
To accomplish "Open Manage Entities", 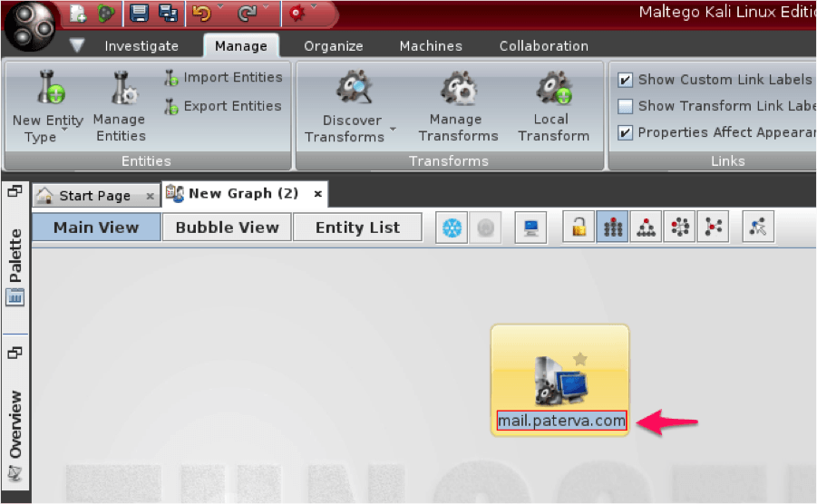I will click(x=121, y=107).
